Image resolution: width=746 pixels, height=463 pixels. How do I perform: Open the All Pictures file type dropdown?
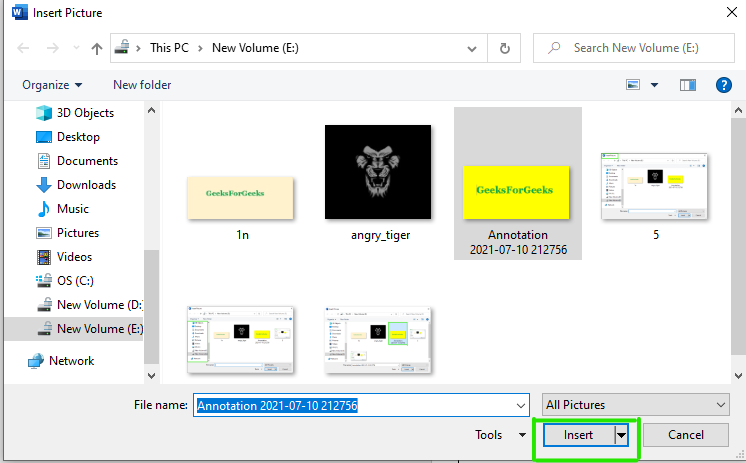(636, 405)
